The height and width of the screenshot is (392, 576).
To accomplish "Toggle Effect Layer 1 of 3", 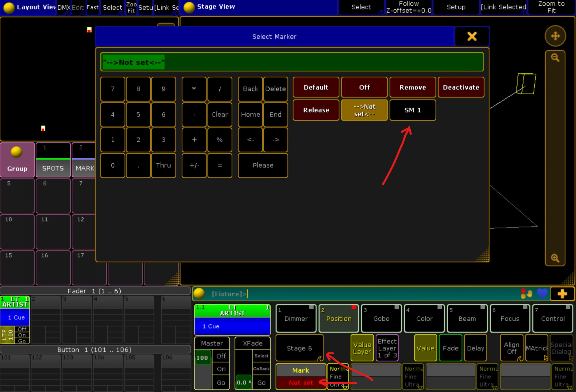I will [x=387, y=348].
